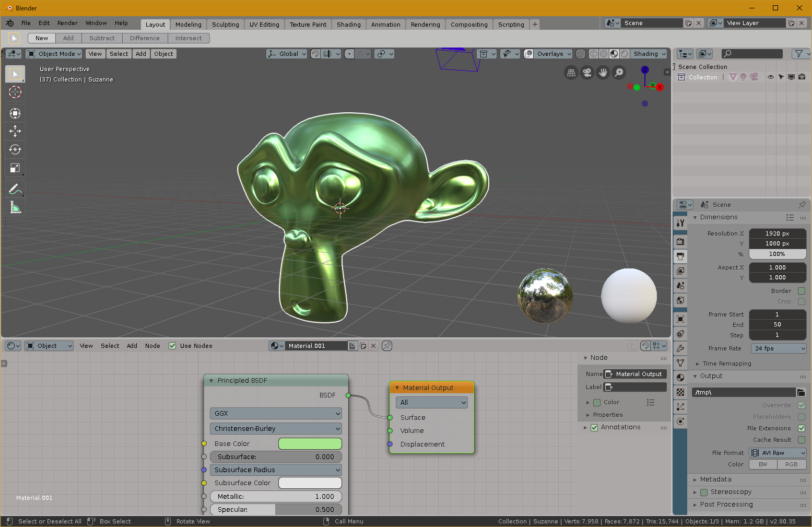
Task: Open Active Tool and Workspace settings tab
Action: coord(680,223)
